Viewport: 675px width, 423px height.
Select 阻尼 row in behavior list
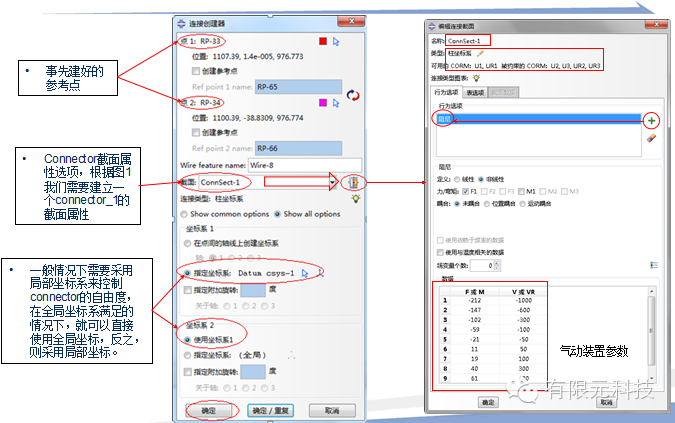pyautogui.click(x=539, y=119)
